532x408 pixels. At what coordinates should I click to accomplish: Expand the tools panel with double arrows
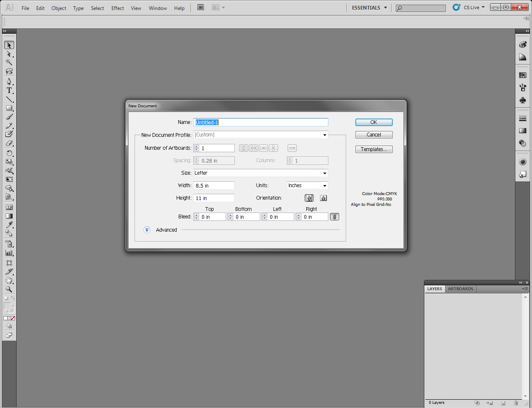pos(5,31)
